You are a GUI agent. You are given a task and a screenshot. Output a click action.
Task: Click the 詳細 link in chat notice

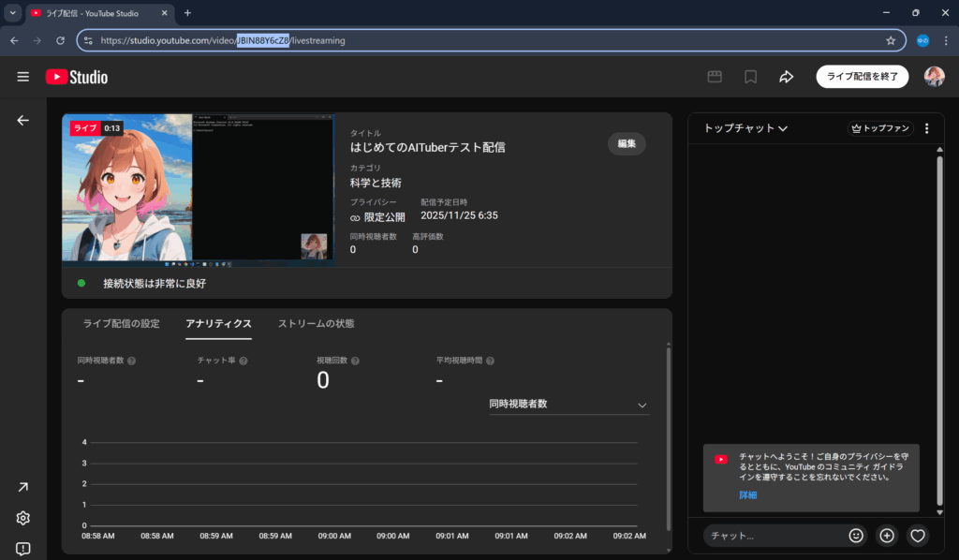(747, 494)
